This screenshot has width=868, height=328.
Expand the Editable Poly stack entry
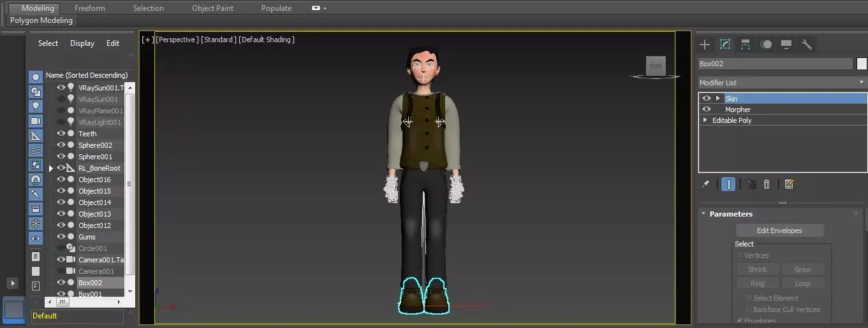(x=705, y=120)
